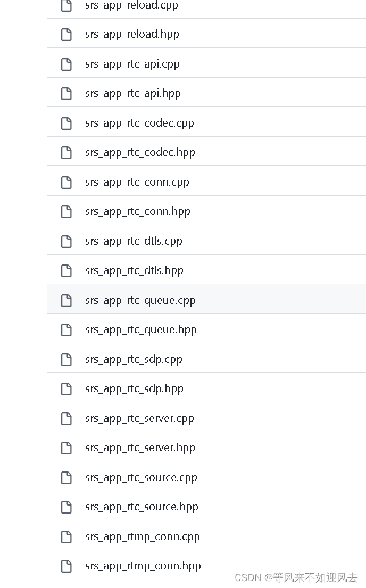366x588 pixels.
Task: Open srs_app_rtc_codec.cpp file
Action: click(139, 123)
